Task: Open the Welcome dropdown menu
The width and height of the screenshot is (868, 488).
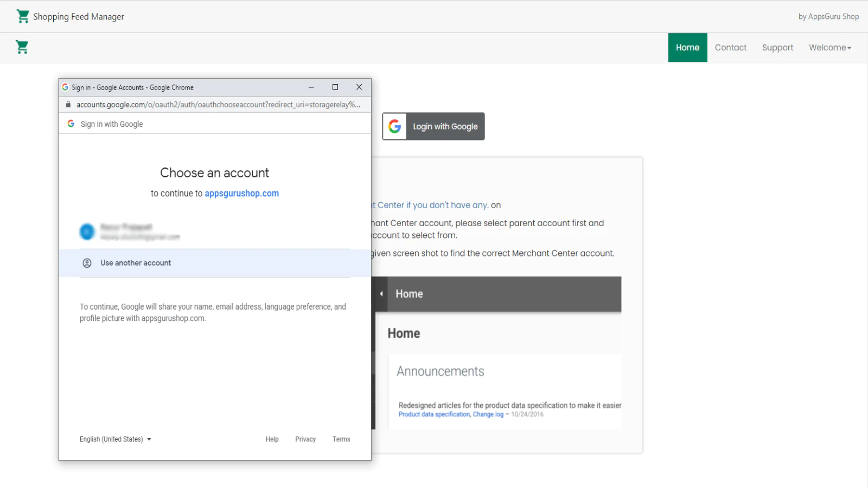Action: (x=829, y=48)
